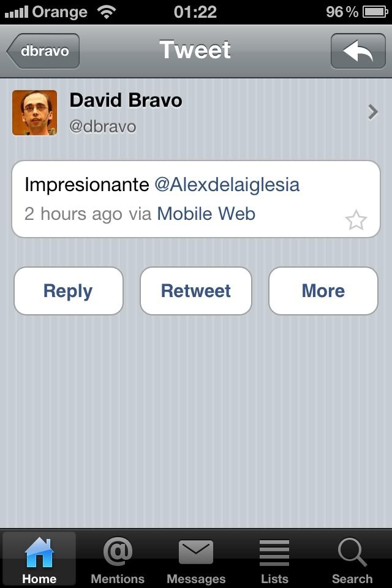Expand David Bravo profile with the chevron
Viewport: 392px width, 588px height.
click(372, 112)
